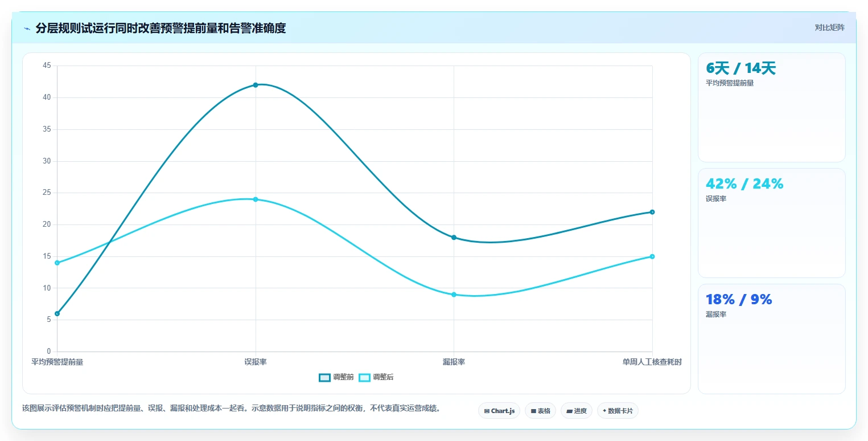868x441 pixels.
Task: Click the 单周人工核查耗时 axis label
Action: click(x=652, y=362)
